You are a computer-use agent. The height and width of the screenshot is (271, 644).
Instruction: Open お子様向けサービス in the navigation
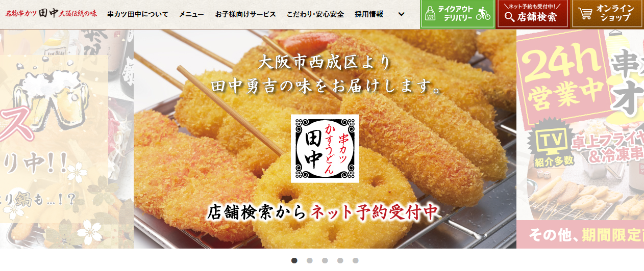pyautogui.click(x=245, y=14)
